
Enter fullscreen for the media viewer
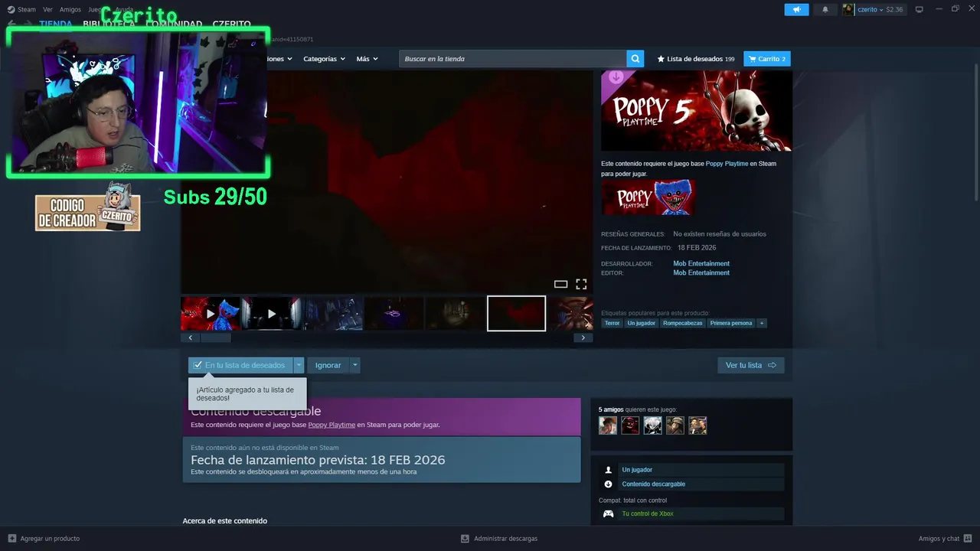pyautogui.click(x=581, y=284)
